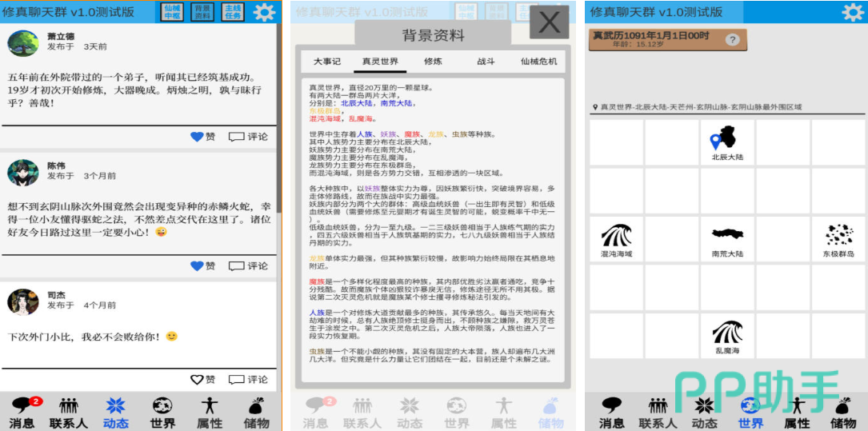This screenshot has height=431, width=868.
Task: Select the 乱魔海 map tile
Action: tap(727, 336)
